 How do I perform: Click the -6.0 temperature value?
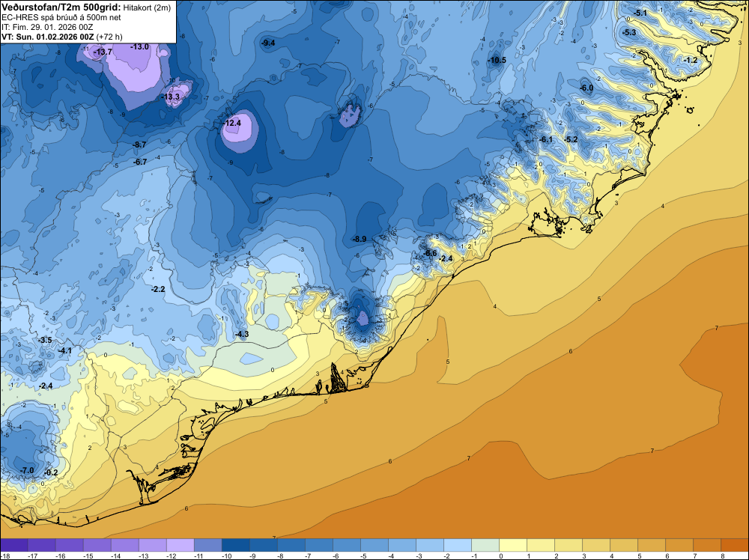(586, 88)
